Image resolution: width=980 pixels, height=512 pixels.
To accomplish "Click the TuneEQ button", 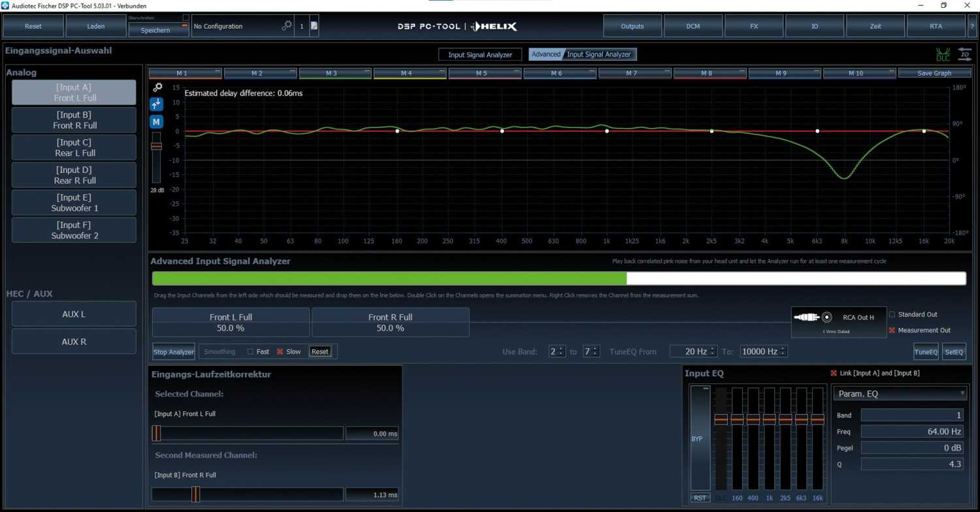I will click(x=926, y=352).
